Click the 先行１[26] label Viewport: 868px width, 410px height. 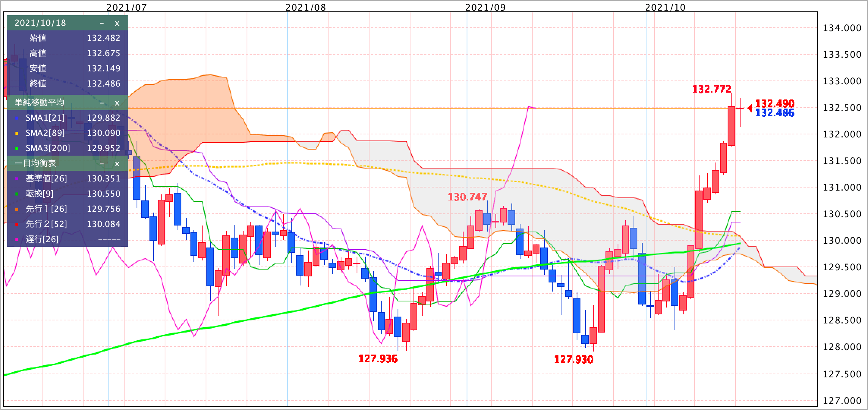46,209
